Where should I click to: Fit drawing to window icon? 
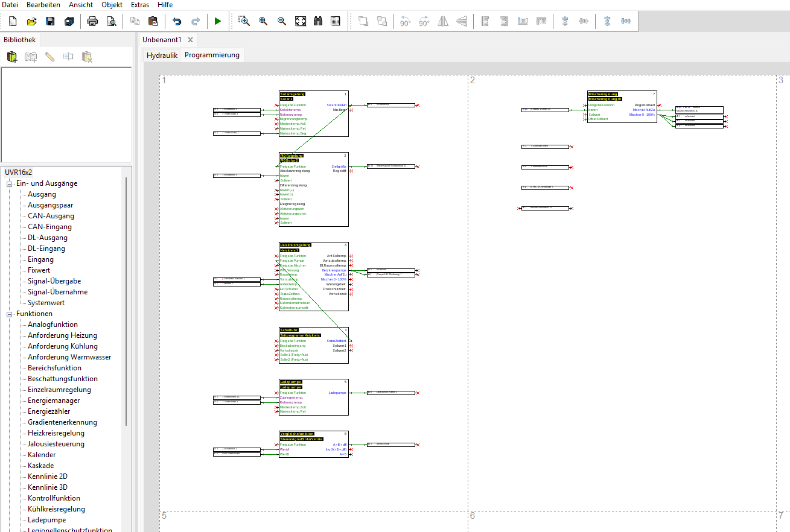[300, 21]
